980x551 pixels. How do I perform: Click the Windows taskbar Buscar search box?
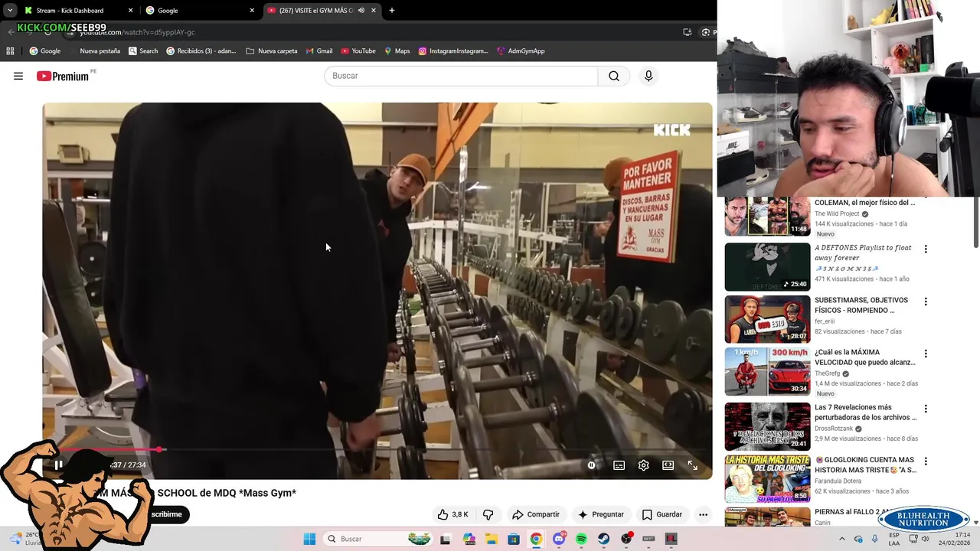point(379,539)
